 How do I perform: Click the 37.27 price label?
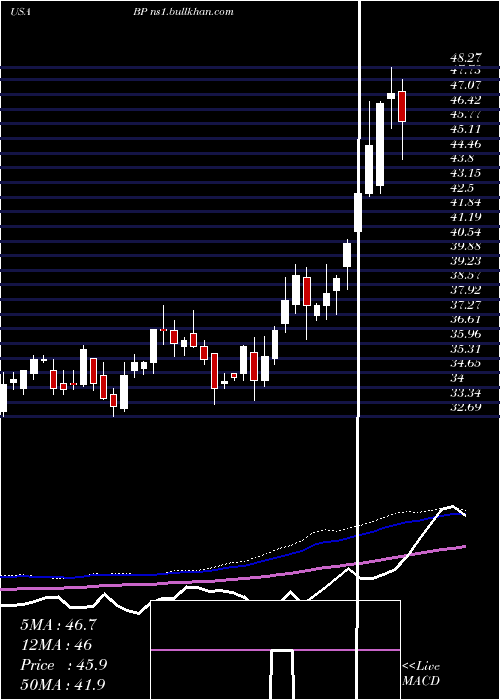466,305
